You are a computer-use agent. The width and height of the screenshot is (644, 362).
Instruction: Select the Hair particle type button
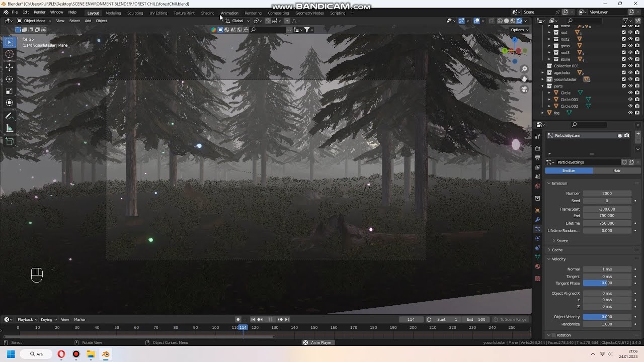click(617, 170)
